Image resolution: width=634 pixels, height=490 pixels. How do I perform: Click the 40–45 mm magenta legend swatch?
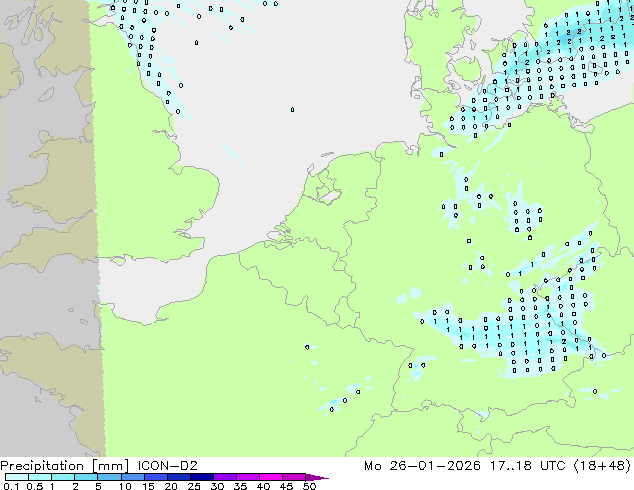(271, 477)
